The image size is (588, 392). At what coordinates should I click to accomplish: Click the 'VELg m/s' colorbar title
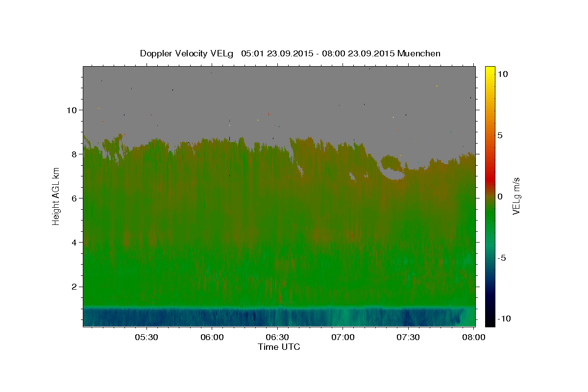[x=516, y=196]
